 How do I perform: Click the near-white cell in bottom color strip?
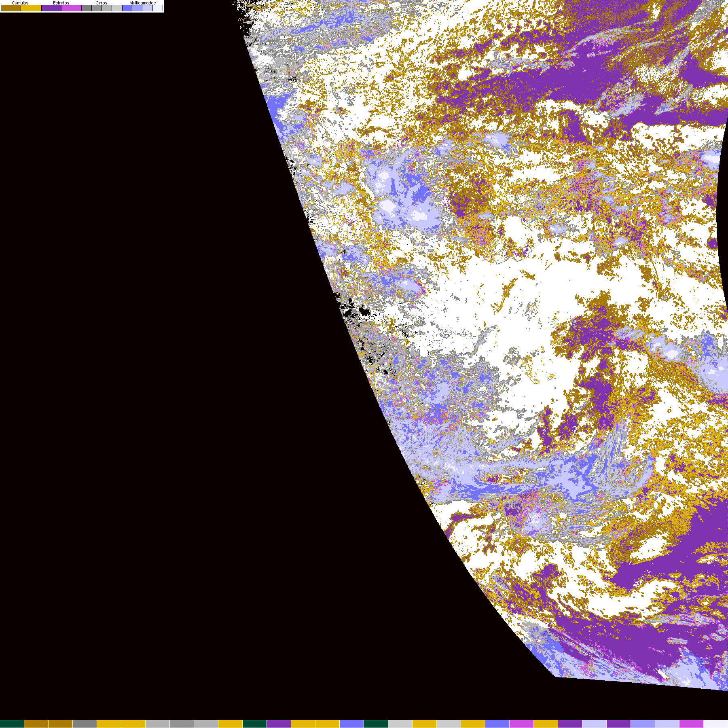[x=716, y=724]
